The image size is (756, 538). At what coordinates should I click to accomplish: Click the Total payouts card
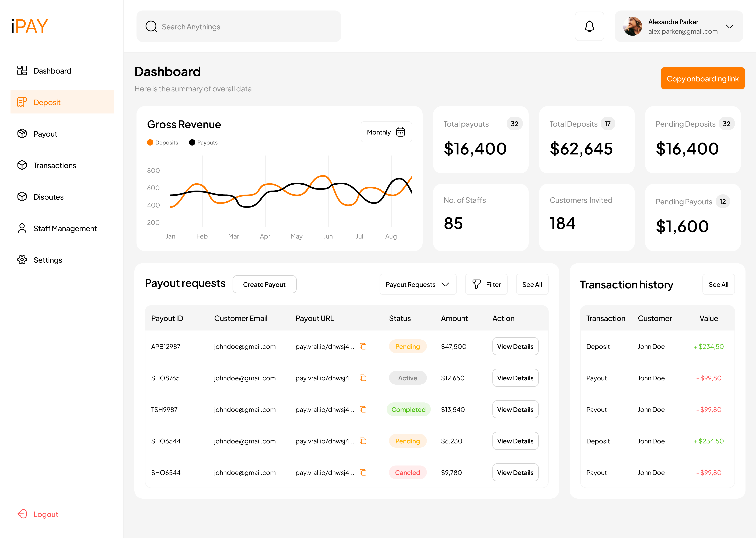click(x=481, y=139)
